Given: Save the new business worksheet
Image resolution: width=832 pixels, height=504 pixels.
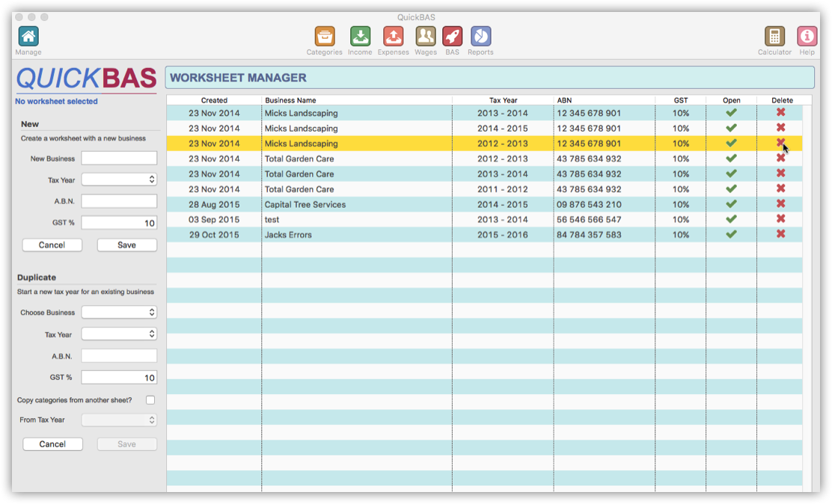Looking at the screenshot, I should [x=126, y=245].
